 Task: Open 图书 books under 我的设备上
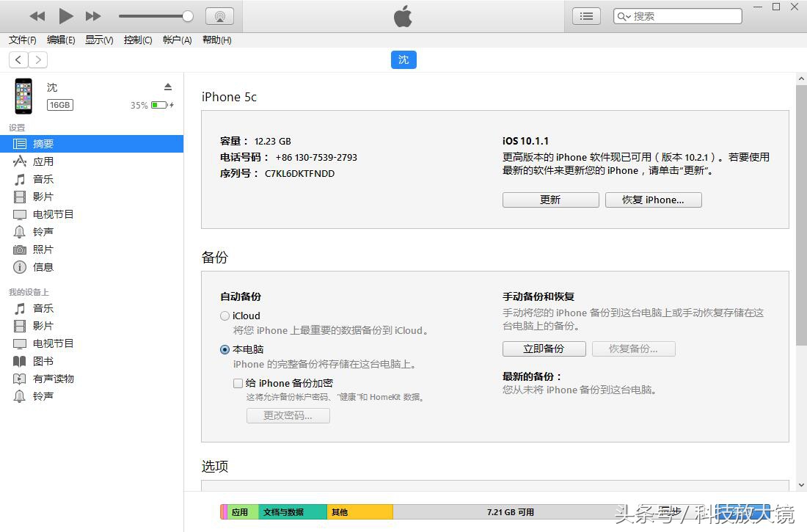click(42, 361)
